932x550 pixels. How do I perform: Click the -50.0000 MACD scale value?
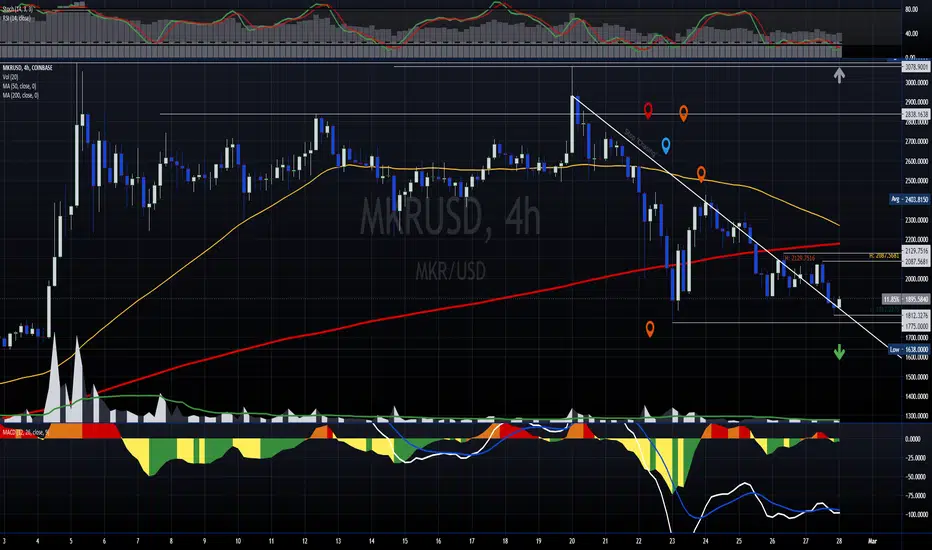[x=917, y=477]
